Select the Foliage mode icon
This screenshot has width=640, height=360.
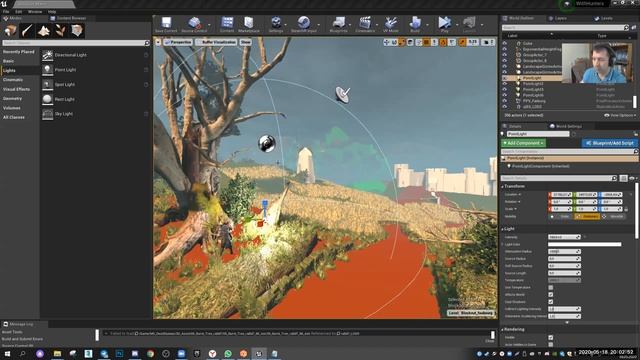(x=60, y=31)
